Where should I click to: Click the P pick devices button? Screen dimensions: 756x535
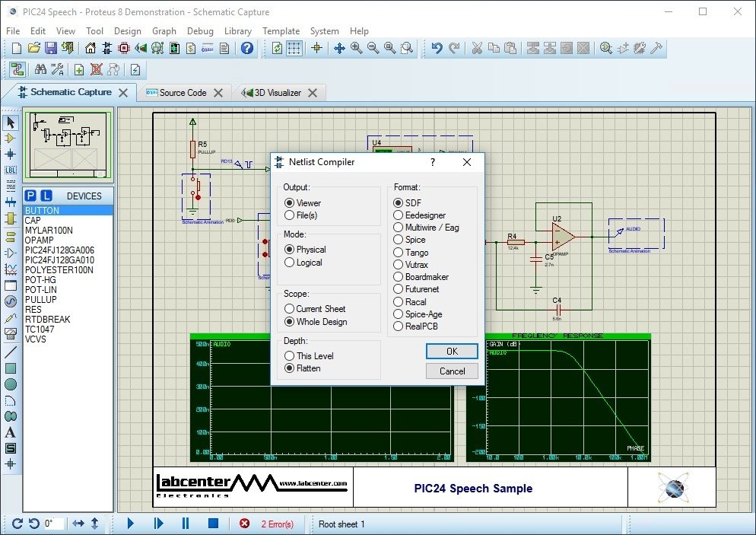pos(30,196)
